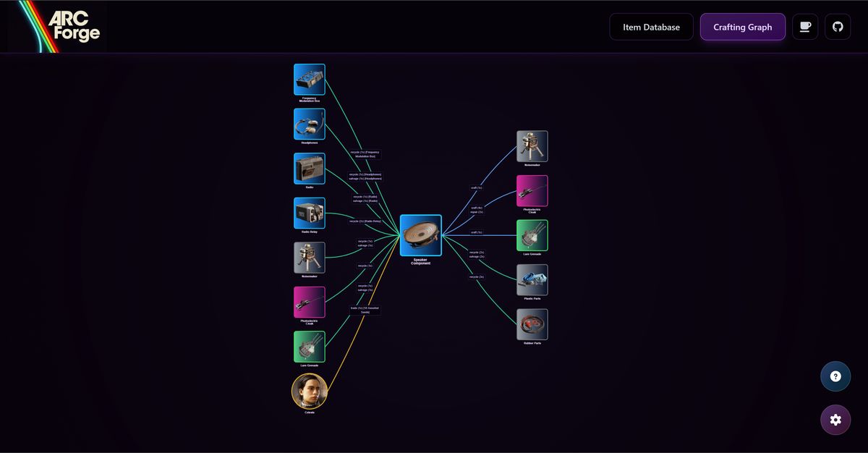The width and height of the screenshot is (868, 453).
Task: Select the Crafting Graph tab
Action: point(743,27)
